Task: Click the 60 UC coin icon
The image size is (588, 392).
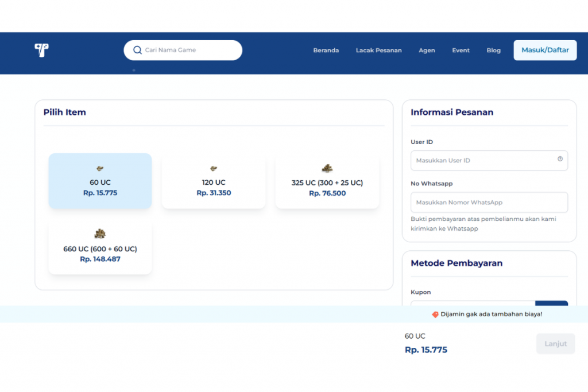Action: (x=100, y=169)
